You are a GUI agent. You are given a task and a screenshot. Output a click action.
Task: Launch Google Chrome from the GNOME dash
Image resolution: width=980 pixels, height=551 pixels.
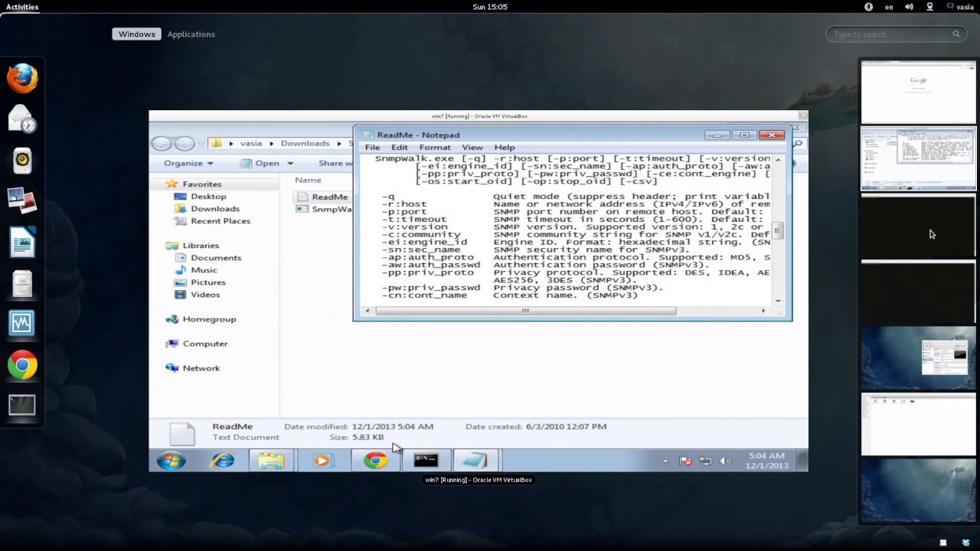pos(22,365)
